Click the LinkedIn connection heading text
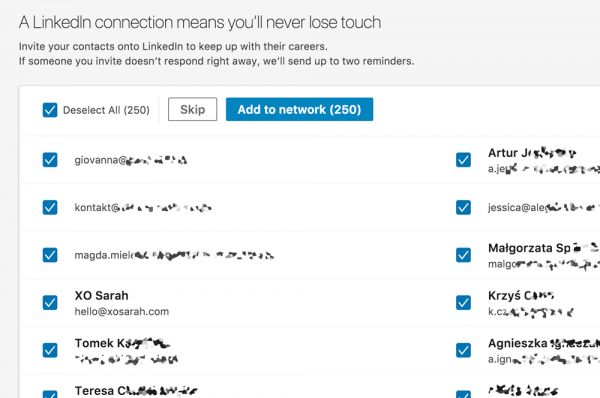600x398 pixels. tap(200, 22)
